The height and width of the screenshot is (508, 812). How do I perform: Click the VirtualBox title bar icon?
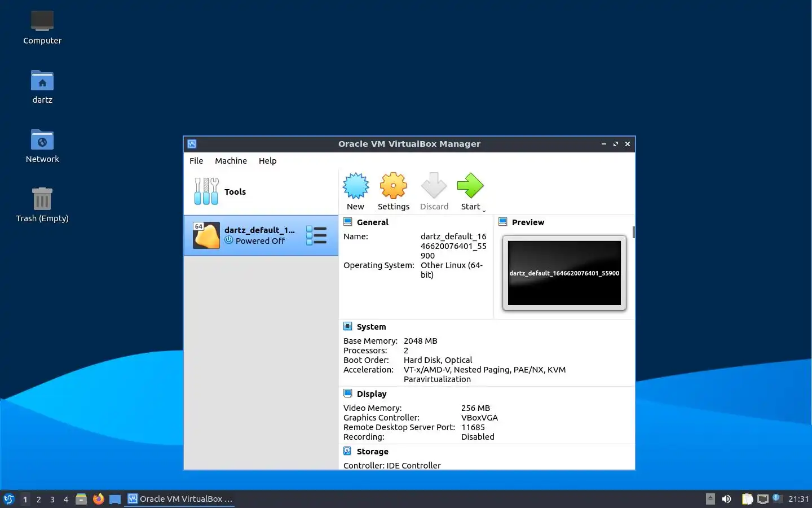(x=192, y=144)
